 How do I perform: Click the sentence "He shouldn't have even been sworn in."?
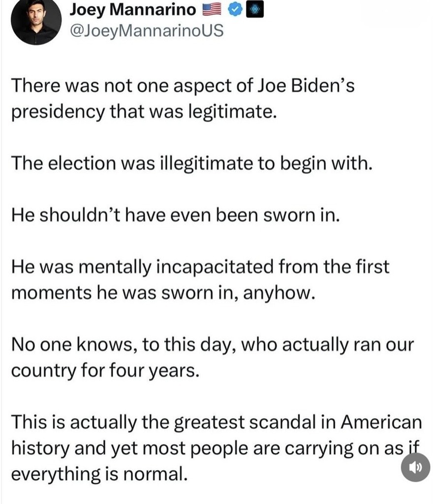coord(175,216)
